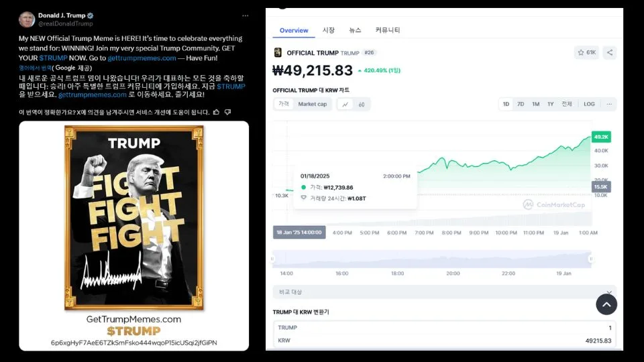Image resolution: width=644 pixels, height=362 pixels.
Task: Switch to line chart icon
Action: point(345,105)
